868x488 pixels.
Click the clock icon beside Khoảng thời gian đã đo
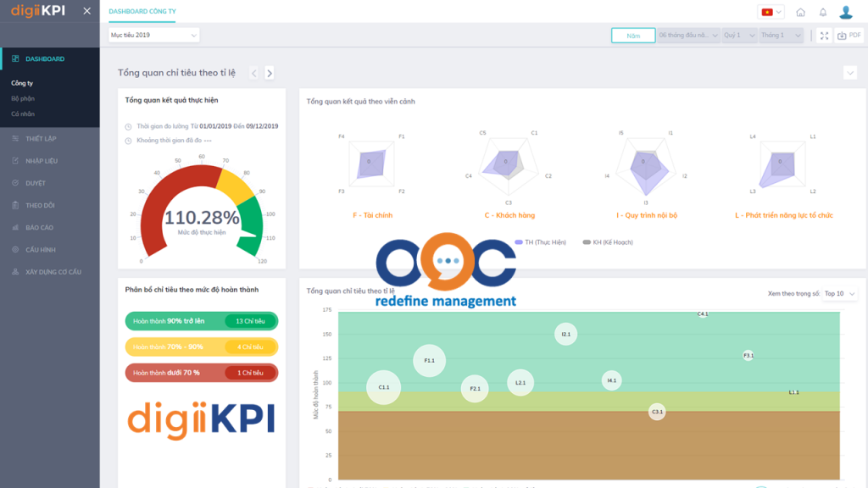[129, 141]
